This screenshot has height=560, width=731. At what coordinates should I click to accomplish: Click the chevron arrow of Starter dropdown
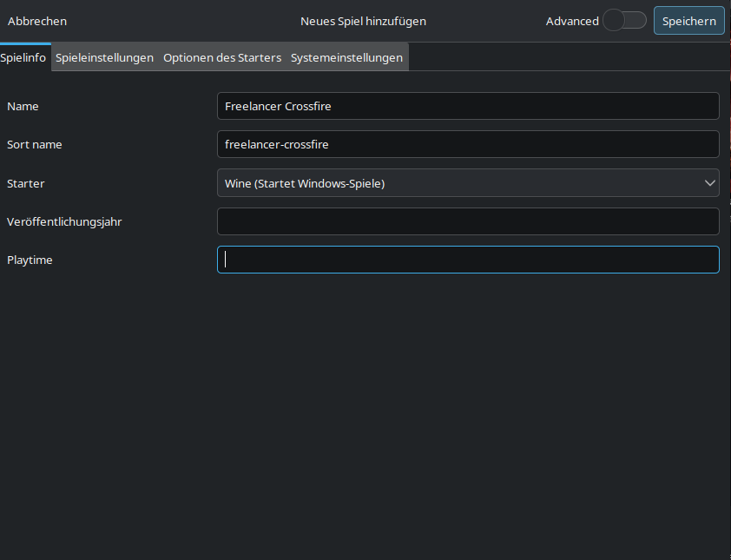point(708,183)
